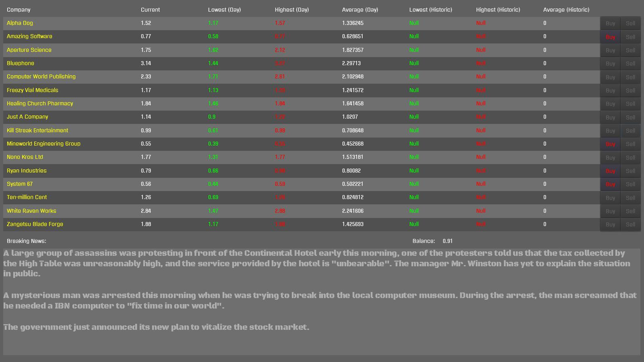Click Sell for Alpha Dog

[x=630, y=23]
